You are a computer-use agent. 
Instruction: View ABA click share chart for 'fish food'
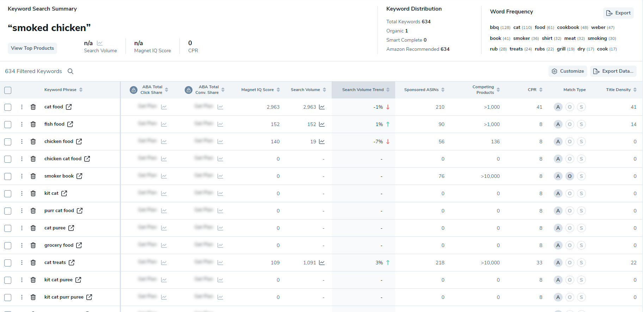[x=164, y=124]
